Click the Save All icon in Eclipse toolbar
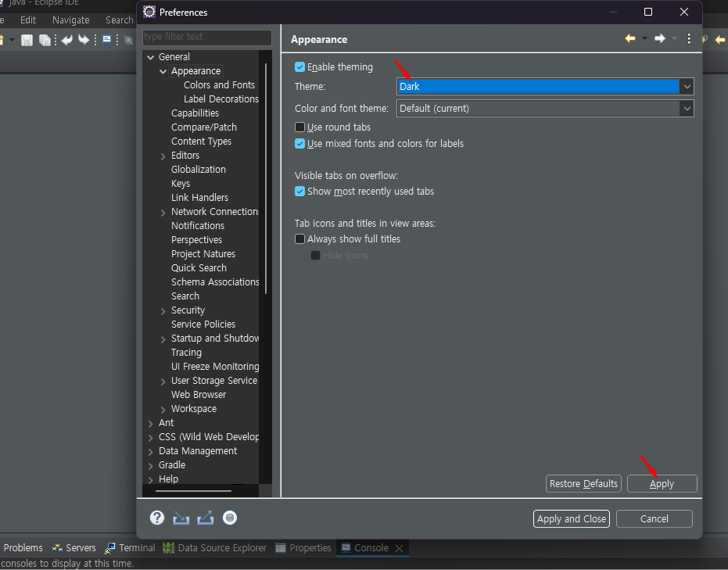Image resolution: width=728 pixels, height=570 pixels. (x=45, y=41)
